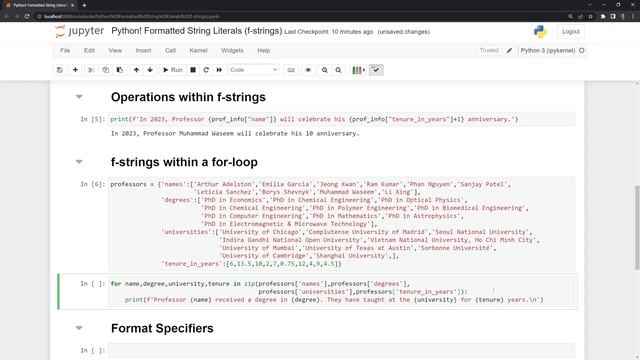Image resolution: width=640 pixels, height=360 pixels.
Task: Click the second magnifier icon in toolbar
Action: 338,70
